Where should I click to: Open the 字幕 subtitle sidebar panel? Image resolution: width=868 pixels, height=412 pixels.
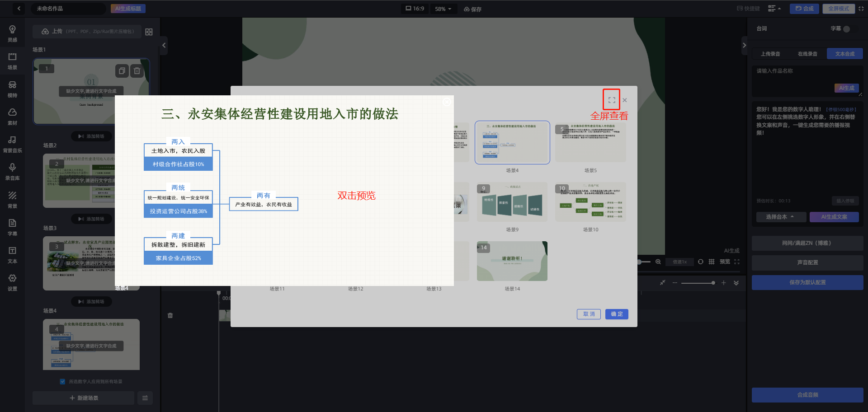12,228
